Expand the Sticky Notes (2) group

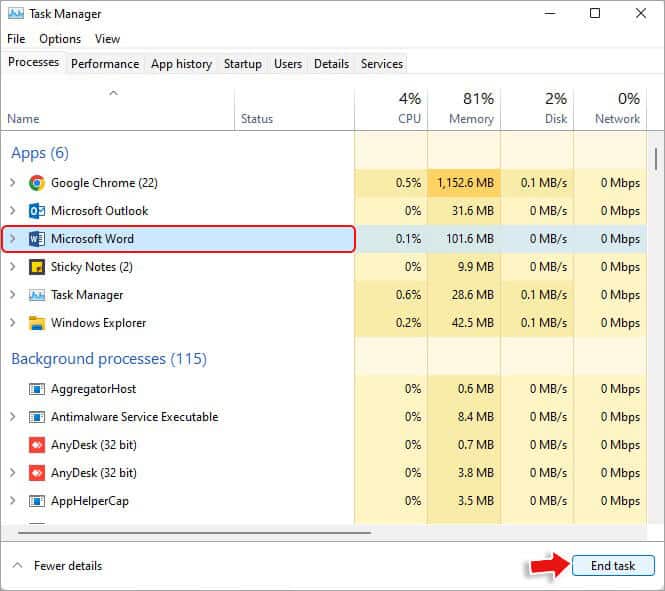(x=13, y=267)
